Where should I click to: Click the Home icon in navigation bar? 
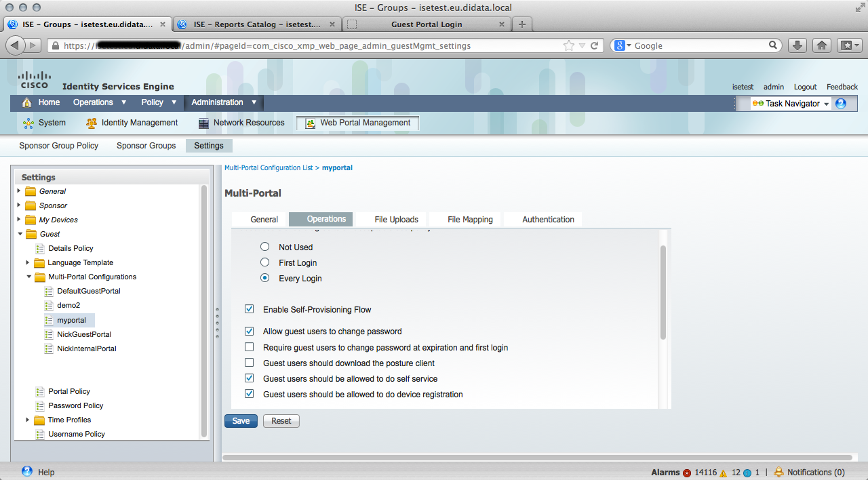tap(27, 103)
